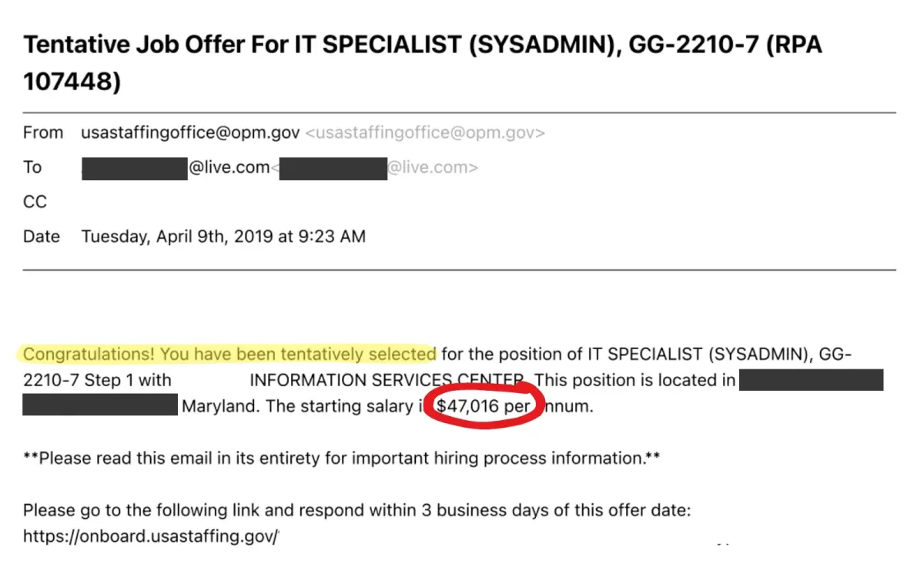Click the To field label
Image resolution: width=924 pixels, height=578 pixels.
click(32, 167)
